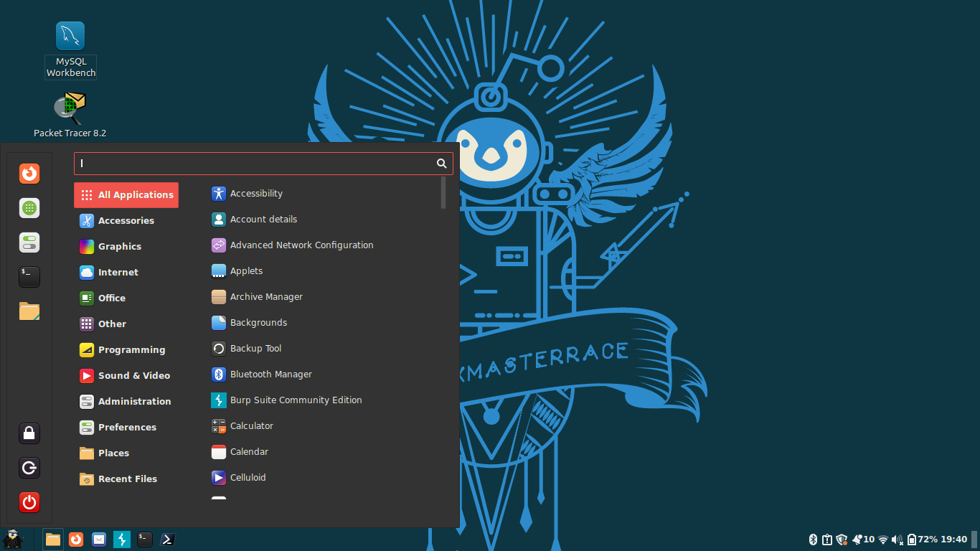Open the muted volume tray icon

pyautogui.click(x=897, y=540)
